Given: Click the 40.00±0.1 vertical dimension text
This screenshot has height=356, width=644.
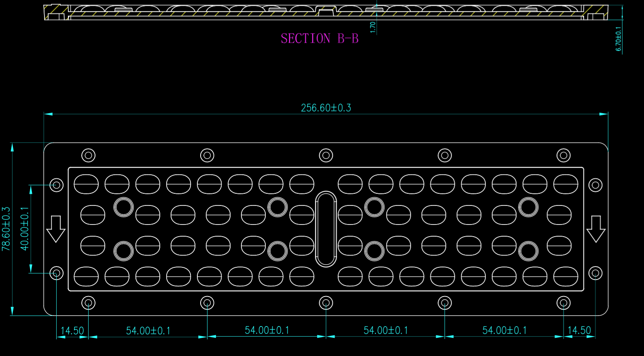Looking at the screenshot, I should 25,229.
